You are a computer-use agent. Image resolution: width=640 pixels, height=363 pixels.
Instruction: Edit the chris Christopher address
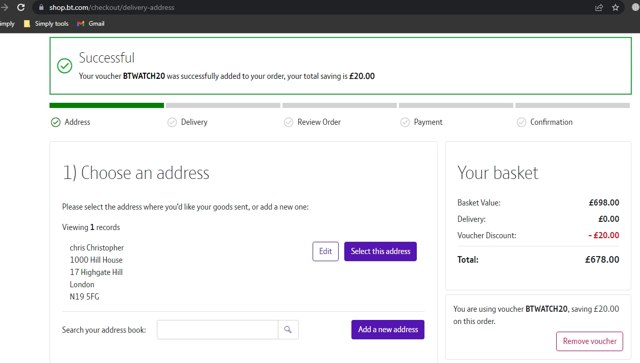click(x=325, y=251)
